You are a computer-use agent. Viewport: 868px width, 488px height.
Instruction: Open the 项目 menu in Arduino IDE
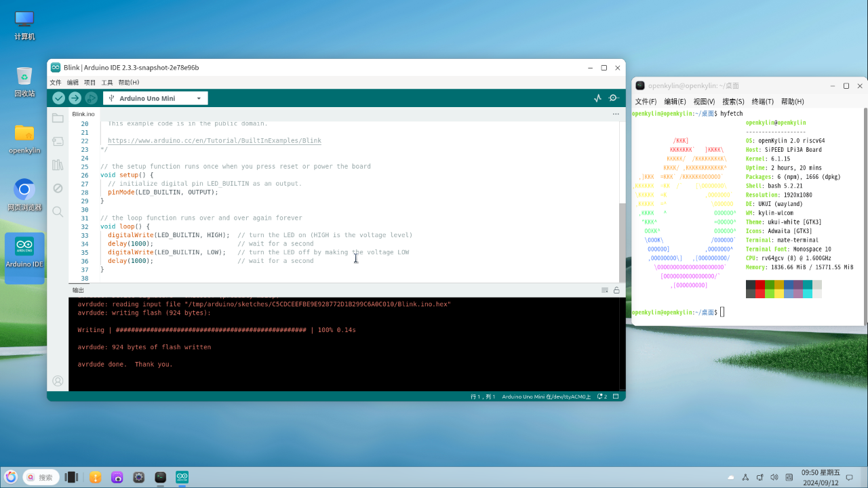[x=90, y=83]
